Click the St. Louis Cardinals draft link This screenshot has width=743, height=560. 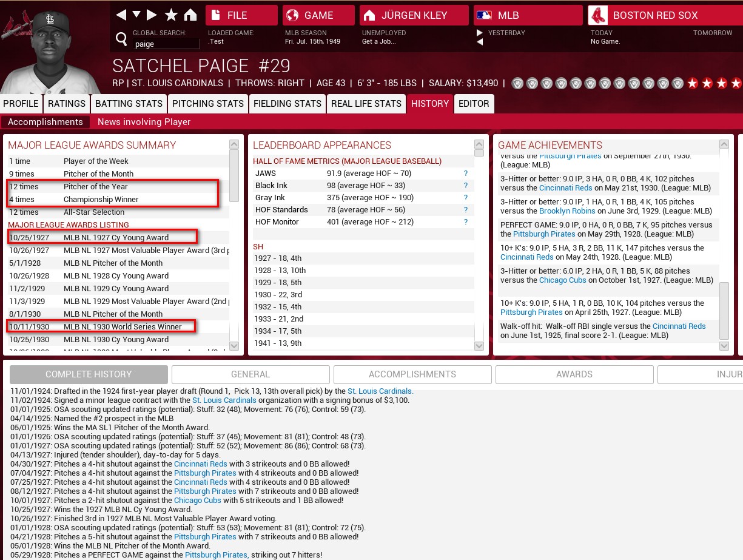pyautogui.click(x=380, y=391)
